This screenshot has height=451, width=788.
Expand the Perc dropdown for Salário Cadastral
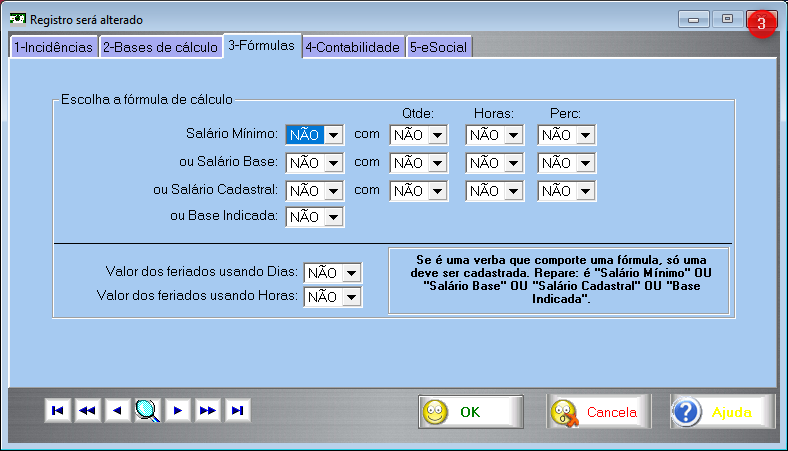585,190
